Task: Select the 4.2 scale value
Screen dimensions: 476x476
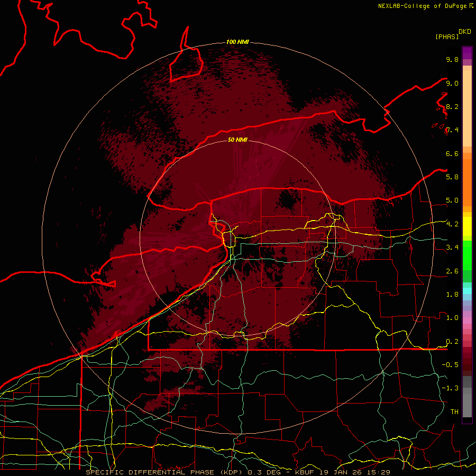Action: point(452,224)
